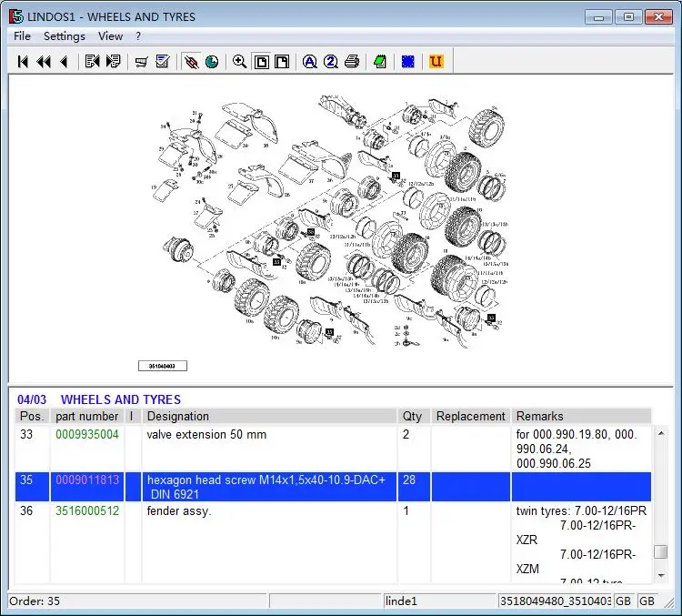The width and height of the screenshot is (682, 616).
Task: Click 'linde1' status bar field
Action: click(439, 601)
